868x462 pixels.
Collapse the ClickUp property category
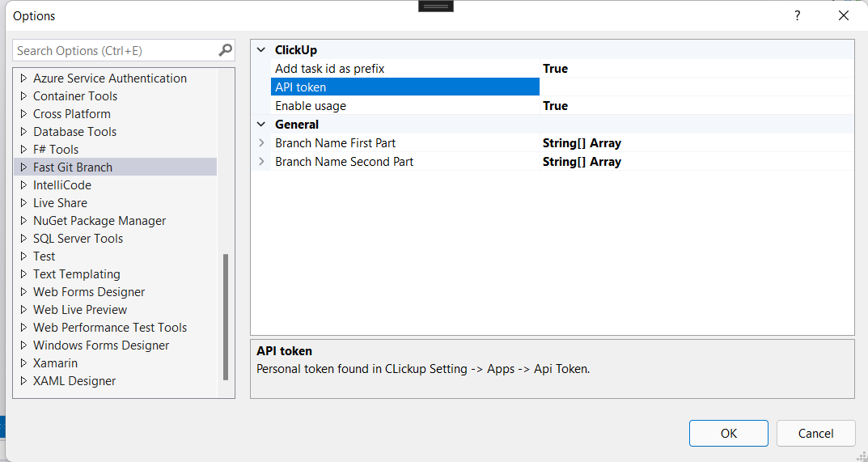[261, 50]
